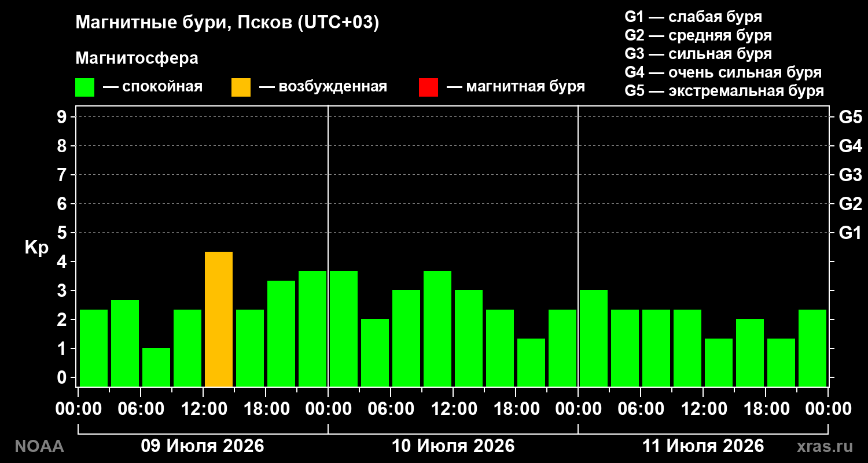Click the '09 Июля 2026' date label
Screen dimensions: 868x463
[x=203, y=446]
